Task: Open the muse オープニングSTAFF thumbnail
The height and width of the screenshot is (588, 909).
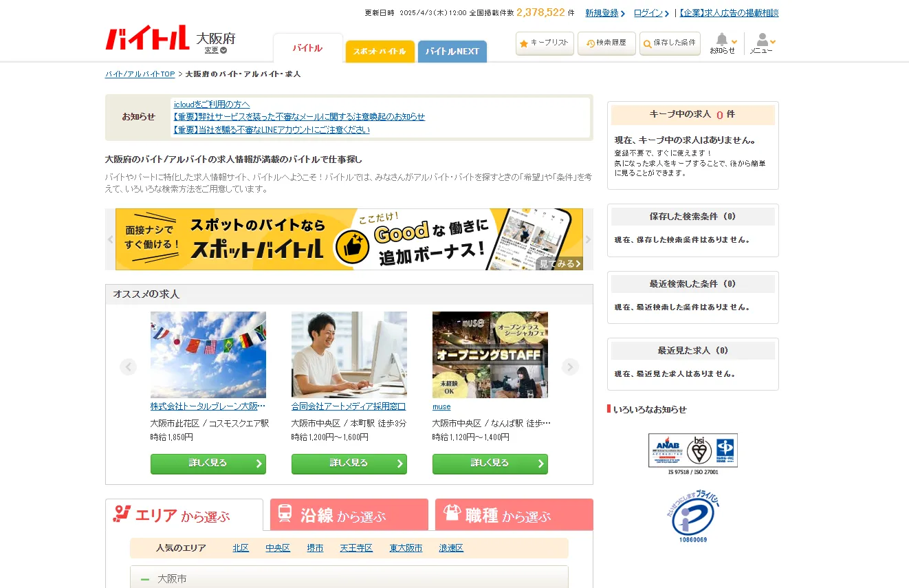Action: click(490, 355)
